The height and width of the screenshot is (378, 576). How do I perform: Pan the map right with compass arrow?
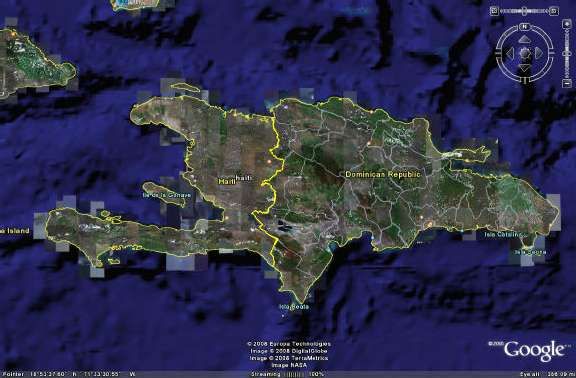539,53
